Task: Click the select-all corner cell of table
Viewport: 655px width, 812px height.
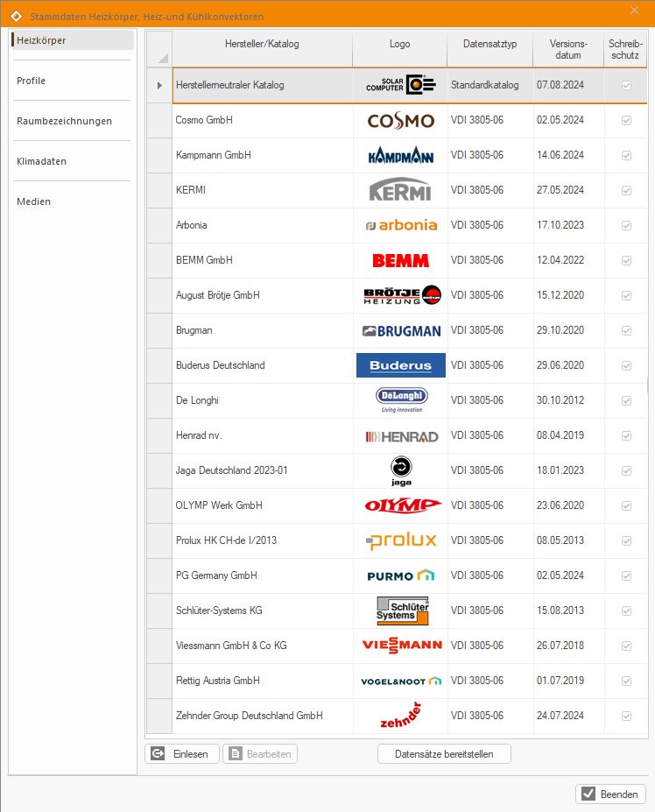Action: [x=159, y=49]
